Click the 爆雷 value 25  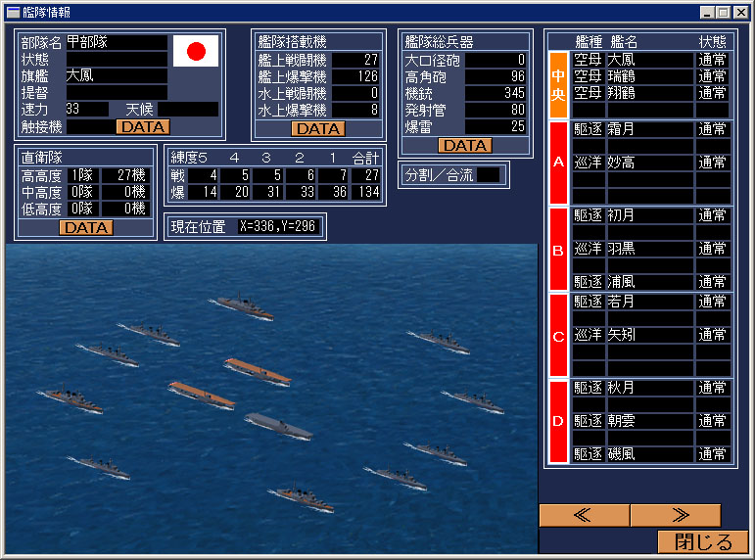point(495,126)
